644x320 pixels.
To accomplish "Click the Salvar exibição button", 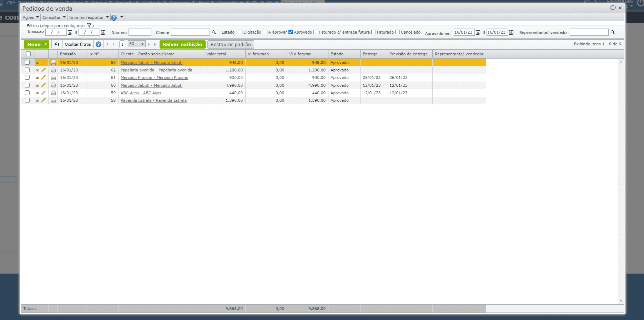I will coord(182,44).
